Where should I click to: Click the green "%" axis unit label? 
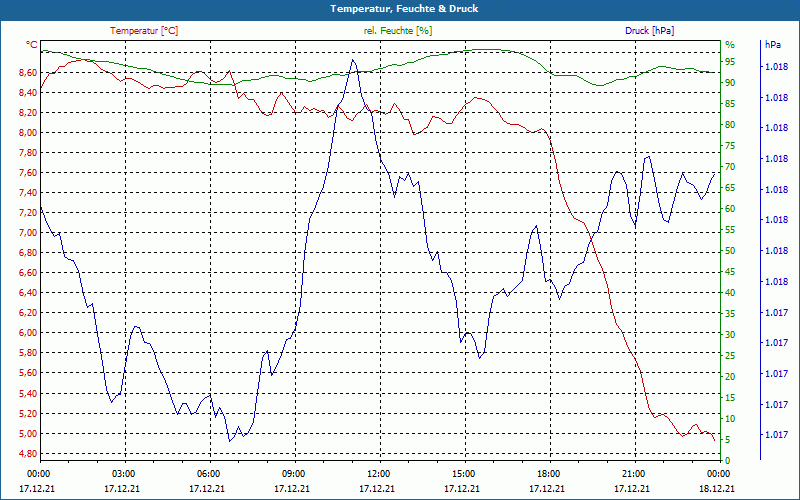pos(730,45)
